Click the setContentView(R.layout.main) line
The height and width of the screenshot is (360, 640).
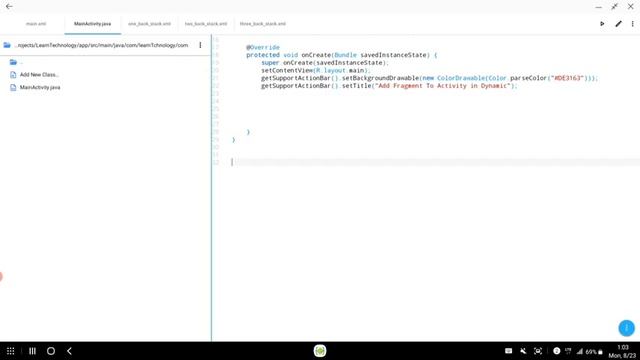[x=316, y=70]
